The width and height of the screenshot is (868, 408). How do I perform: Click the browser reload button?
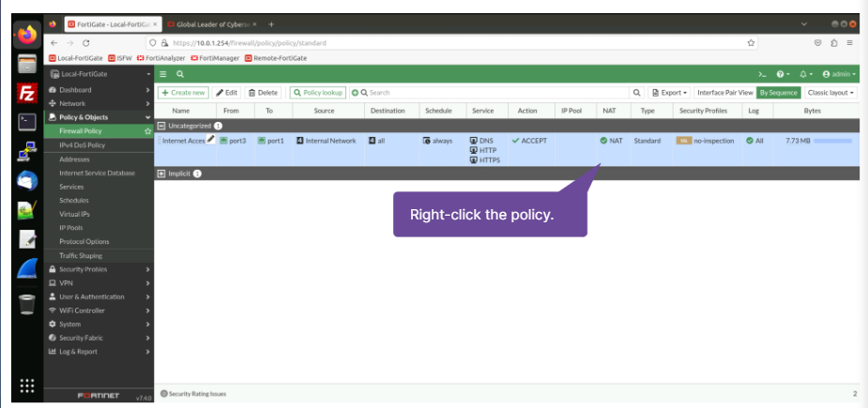coord(85,43)
